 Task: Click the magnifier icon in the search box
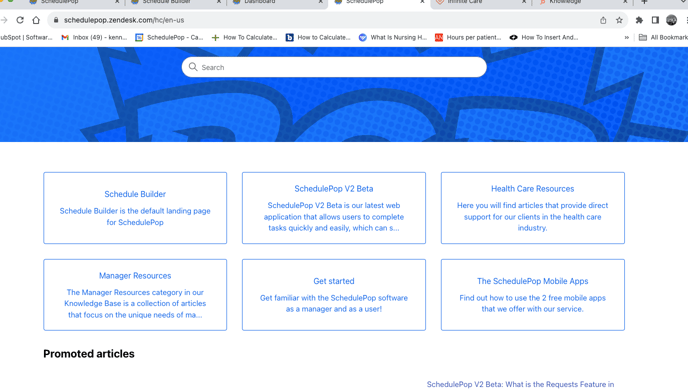point(193,67)
